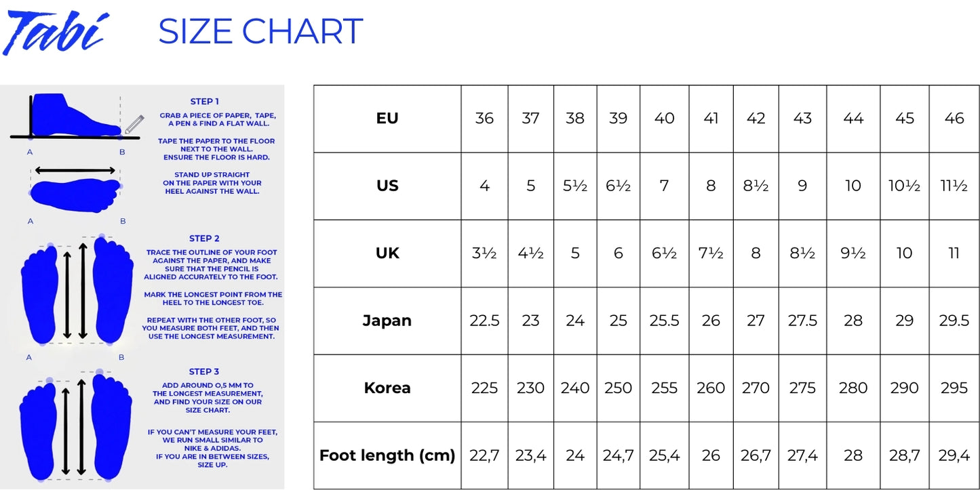The image size is (980, 490).
Task: Click the Korea row header
Action: click(x=387, y=388)
